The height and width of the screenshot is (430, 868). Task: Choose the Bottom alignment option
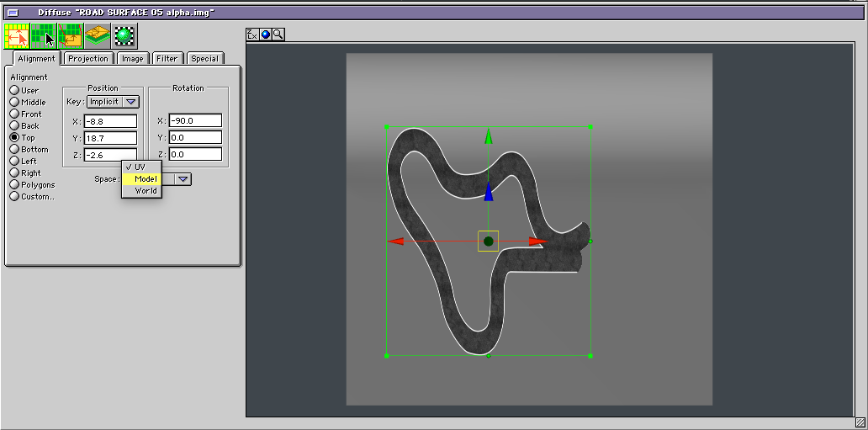14,149
